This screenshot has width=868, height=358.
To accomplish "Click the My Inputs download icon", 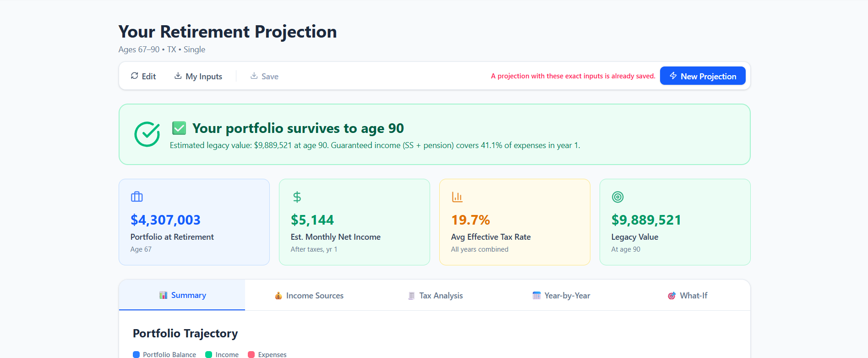I will click(178, 76).
